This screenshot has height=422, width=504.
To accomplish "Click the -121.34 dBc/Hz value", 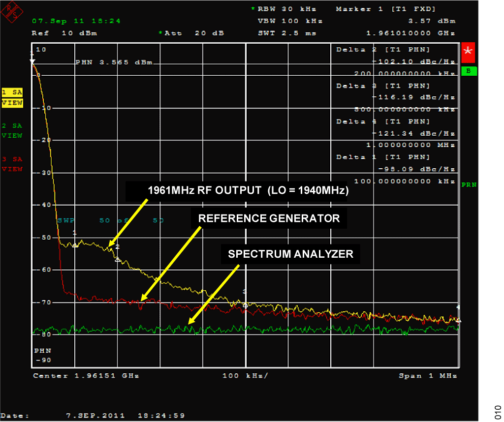I will tap(413, 133).
